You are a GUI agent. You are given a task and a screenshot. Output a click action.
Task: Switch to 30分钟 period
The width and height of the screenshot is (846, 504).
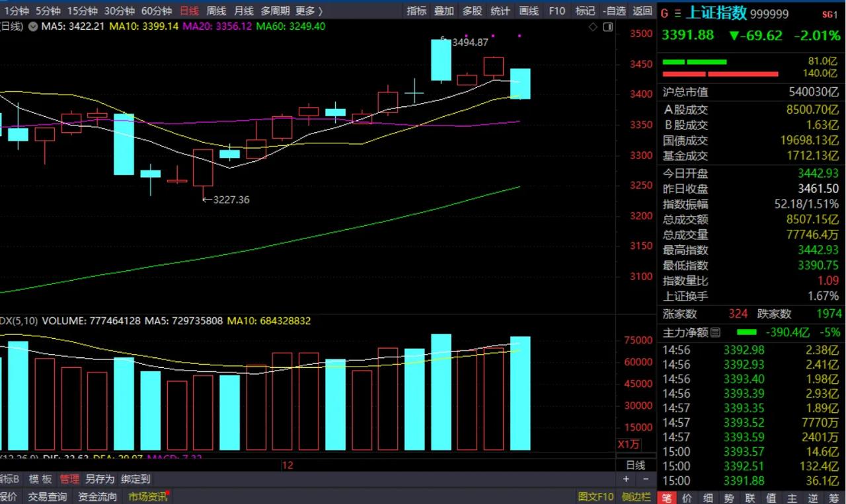coord(119,11)
